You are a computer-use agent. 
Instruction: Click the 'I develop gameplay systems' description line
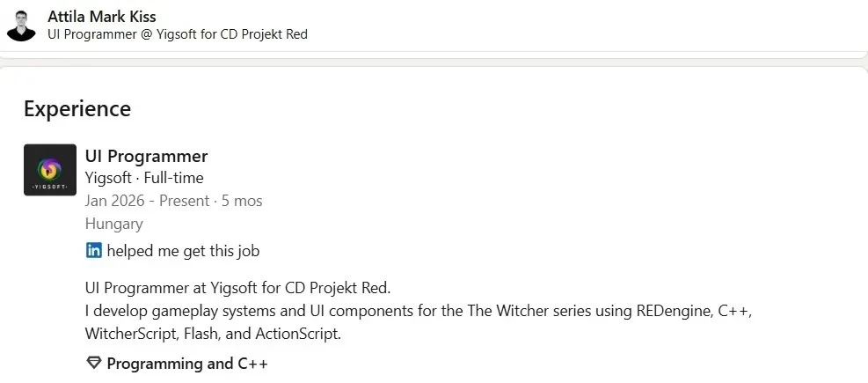pos(419,311)
